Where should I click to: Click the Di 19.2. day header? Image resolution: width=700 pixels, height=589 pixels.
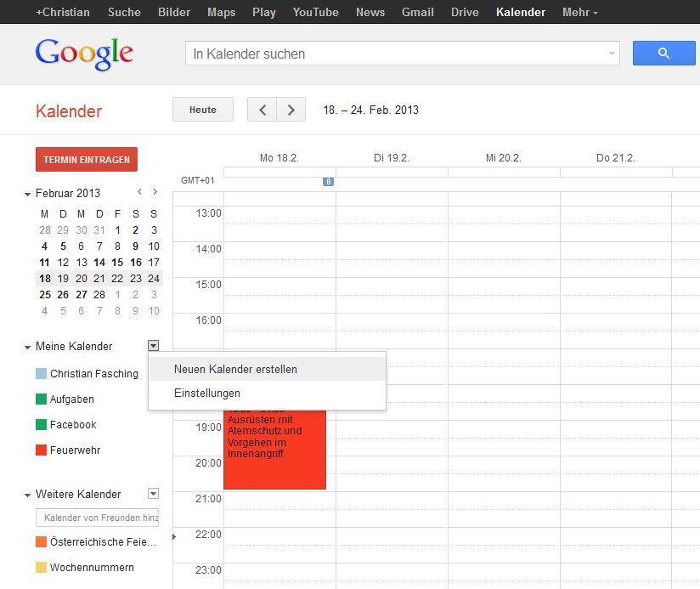(392, 157)
